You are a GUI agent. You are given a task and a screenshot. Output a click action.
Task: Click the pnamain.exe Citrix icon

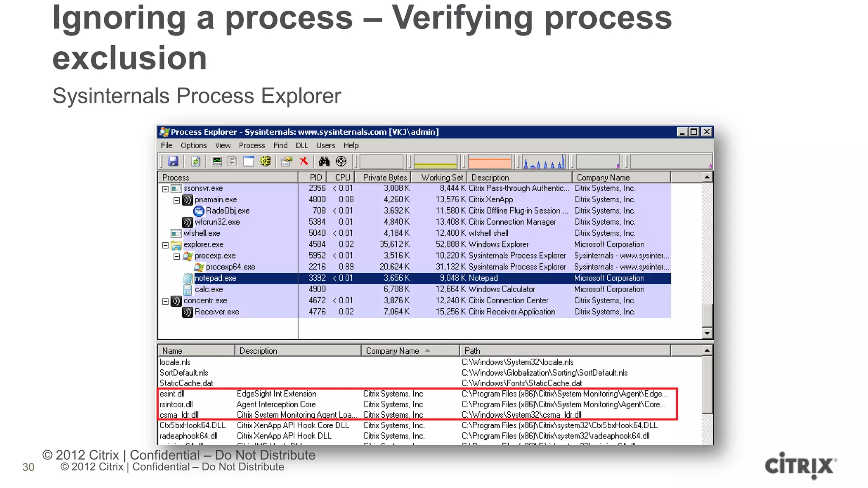pos(188,200)
